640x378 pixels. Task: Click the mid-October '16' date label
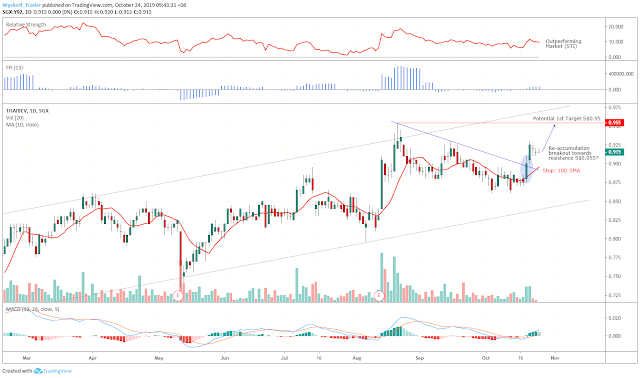520,358
